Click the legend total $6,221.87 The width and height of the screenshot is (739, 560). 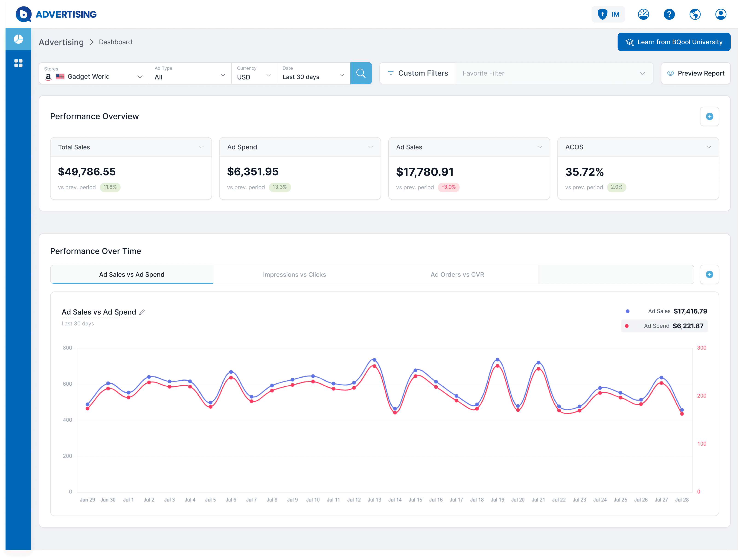tap(688, 326)
